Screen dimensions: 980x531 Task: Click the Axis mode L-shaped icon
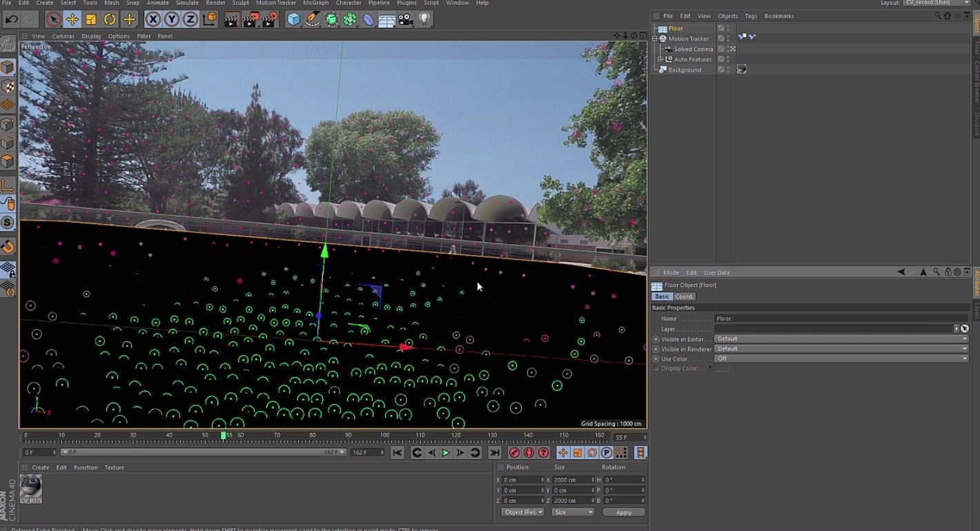pos(8,185)
